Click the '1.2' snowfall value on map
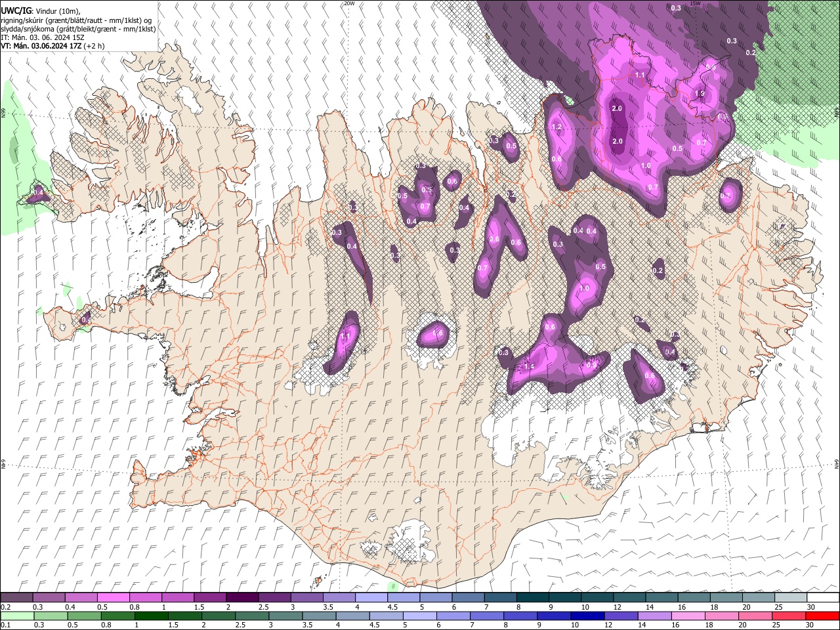840x630 pixels. (x=557, y=127)
